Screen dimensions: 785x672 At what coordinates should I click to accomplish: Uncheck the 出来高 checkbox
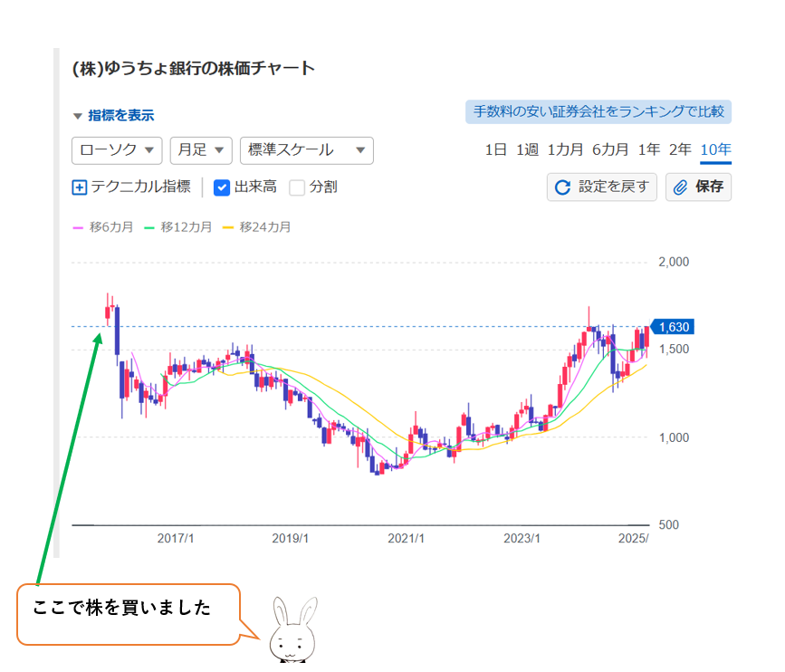pos(221,187)
